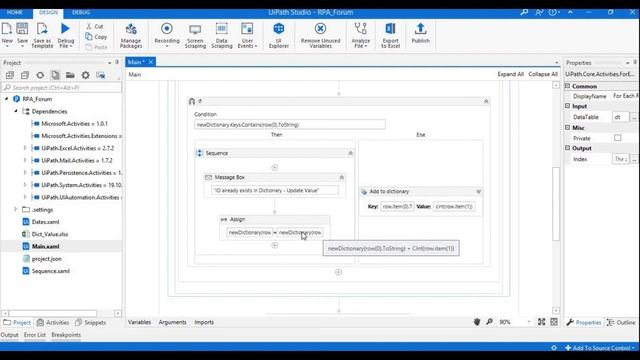The height and width of the screenshot is (360, 640).
Task: Collapse the If activity
Action: pyautogui.click(x=486, y=101)
